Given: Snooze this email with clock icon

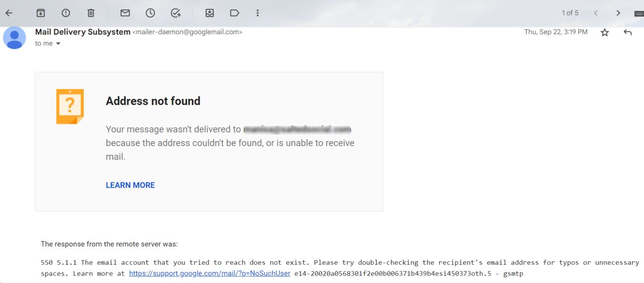Looking at the screenshot, I should pos(150,13).
